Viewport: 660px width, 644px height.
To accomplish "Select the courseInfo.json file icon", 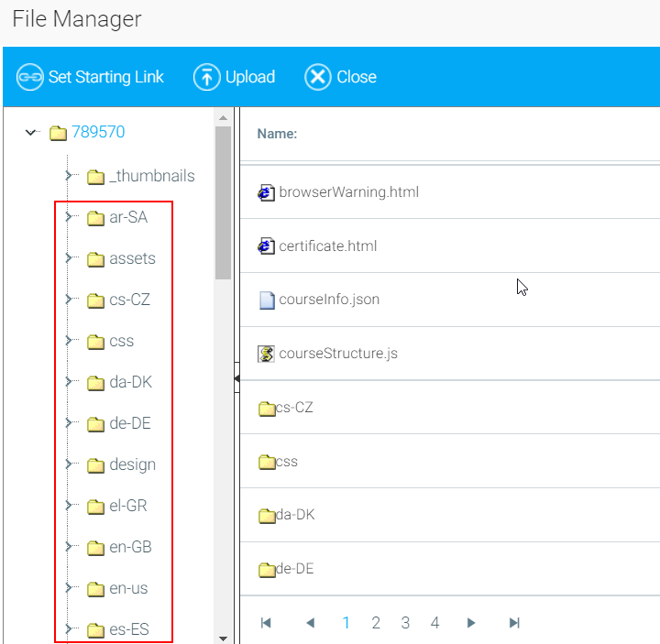I will click(x=267, y=300).
